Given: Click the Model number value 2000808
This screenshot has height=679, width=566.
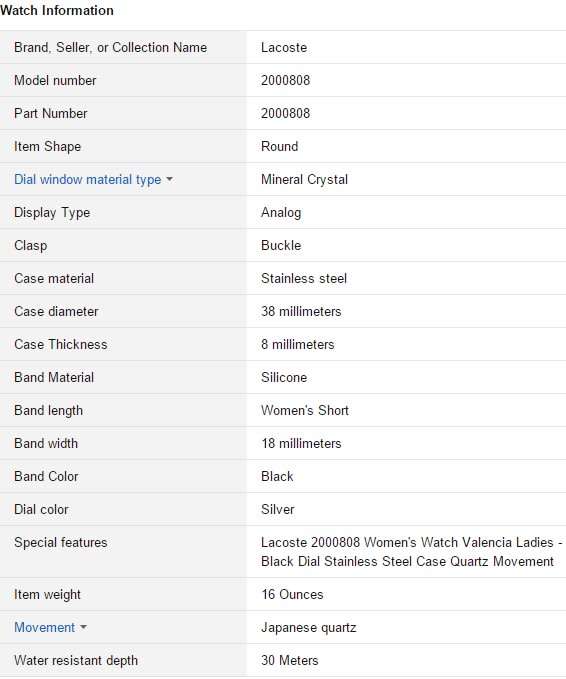Looking at the screenshot, I should click(285, 81).
